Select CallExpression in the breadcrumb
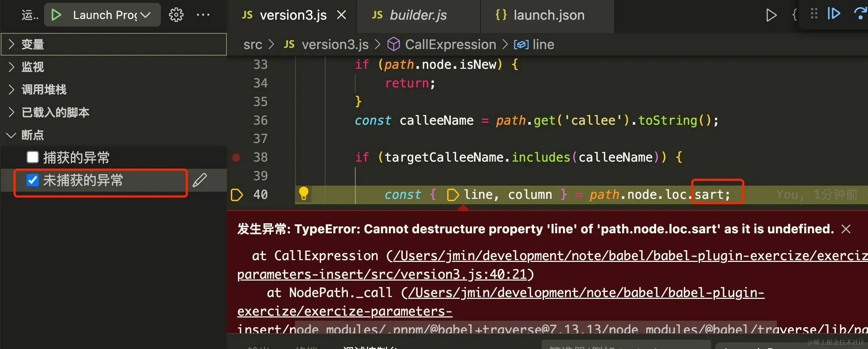This screenshot has width=868, height=349. [450, 44]
